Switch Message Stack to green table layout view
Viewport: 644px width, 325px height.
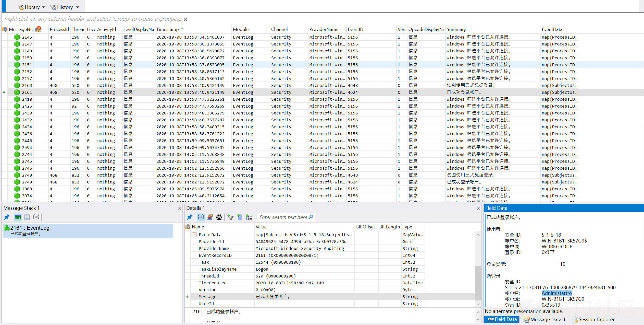(18, 217)
